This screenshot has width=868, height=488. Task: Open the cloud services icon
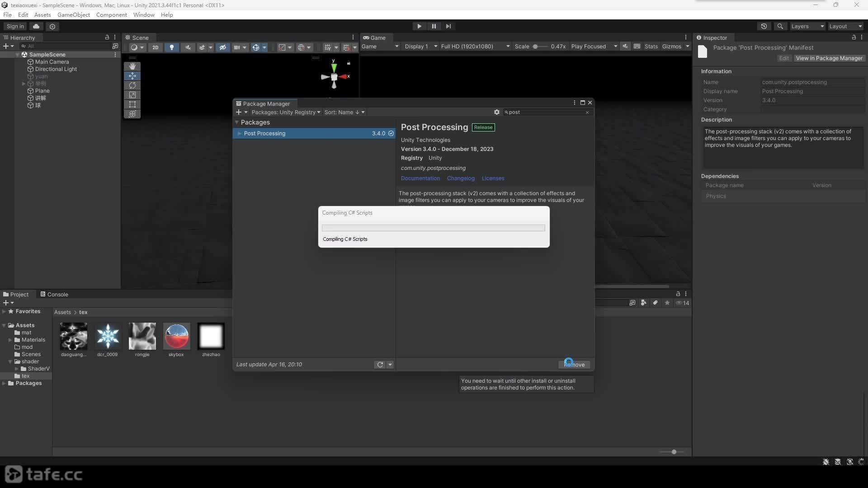tap(36, 26)
